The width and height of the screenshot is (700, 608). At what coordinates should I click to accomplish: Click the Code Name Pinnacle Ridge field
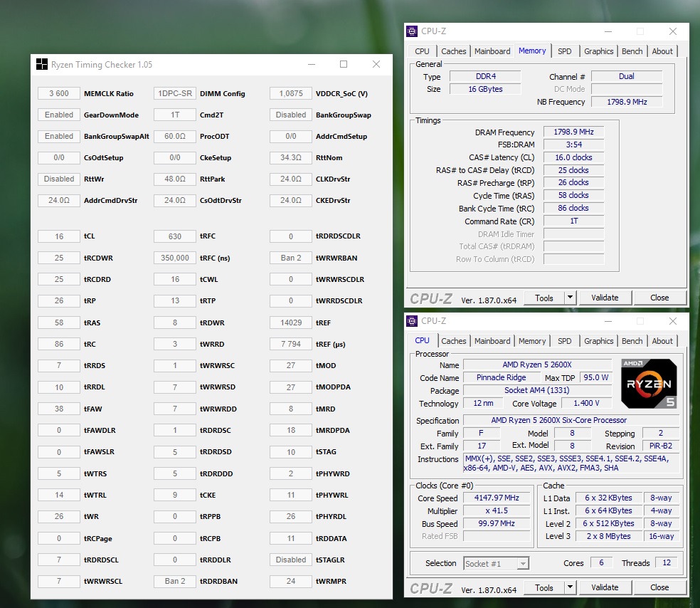coord(501,377)
